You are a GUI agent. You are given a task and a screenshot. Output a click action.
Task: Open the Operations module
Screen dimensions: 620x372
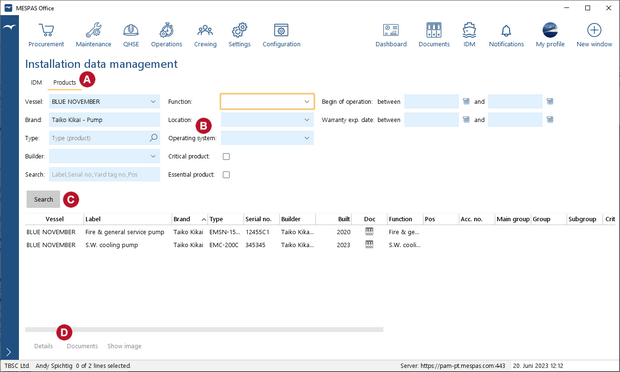(166, 35)
